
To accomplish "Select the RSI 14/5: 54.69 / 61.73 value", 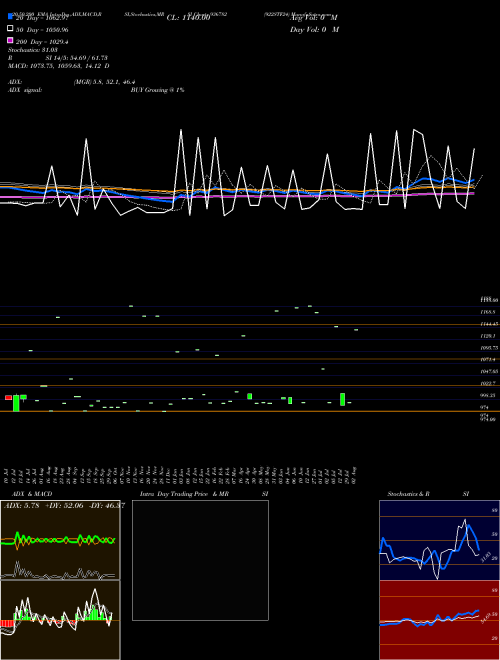I will (x=77, y=58).
